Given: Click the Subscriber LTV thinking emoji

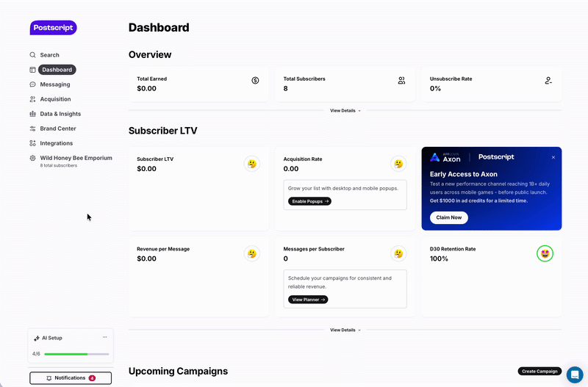Looking at the screenshot, I should [252, 164].
